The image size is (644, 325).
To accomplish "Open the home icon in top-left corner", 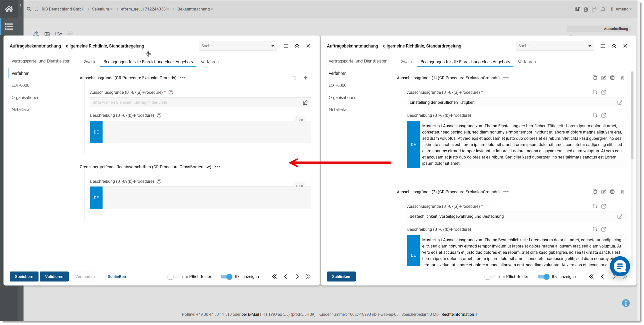I will (x=9, y=9).
